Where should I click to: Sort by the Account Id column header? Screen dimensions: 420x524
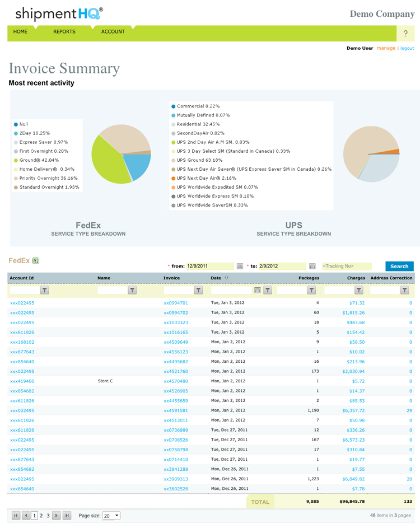[22, 278]
